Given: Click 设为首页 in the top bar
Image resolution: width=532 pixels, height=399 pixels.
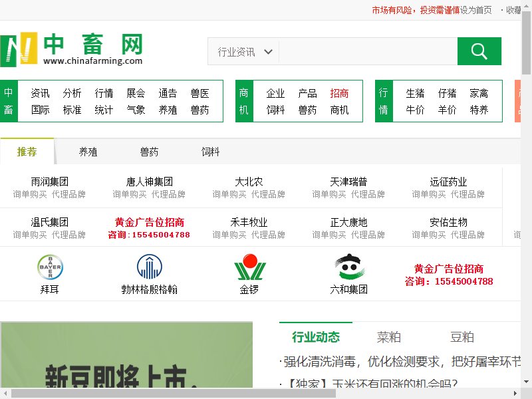Looking at the screenshot, I should click(476, 10).
